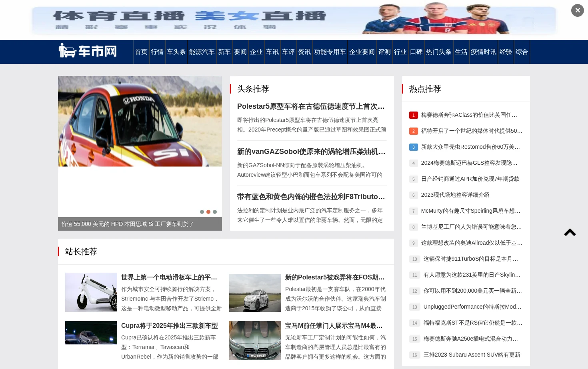The height and width of the screenshot is (369, 588).
Task: Click the 站长推荐 section heading
Action: click(81, 251)
